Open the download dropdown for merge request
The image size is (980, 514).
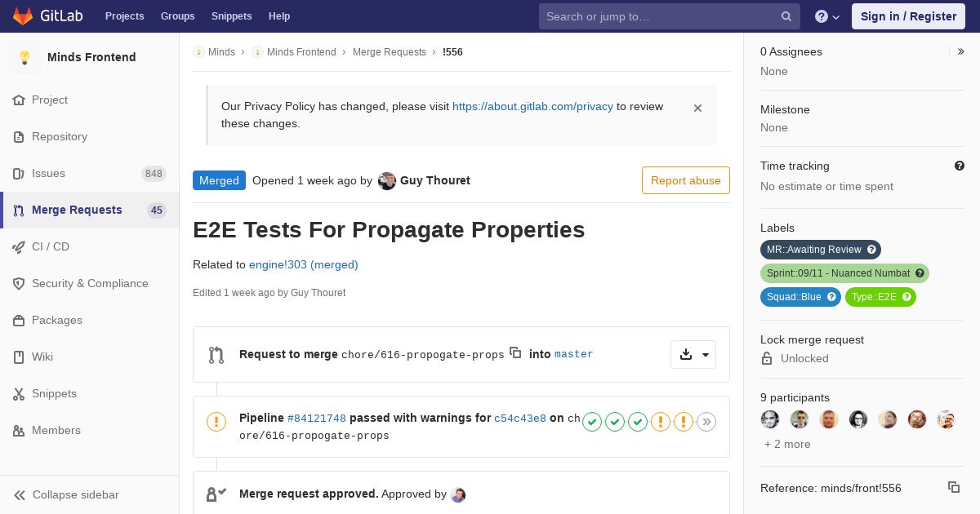coord(693,354)
